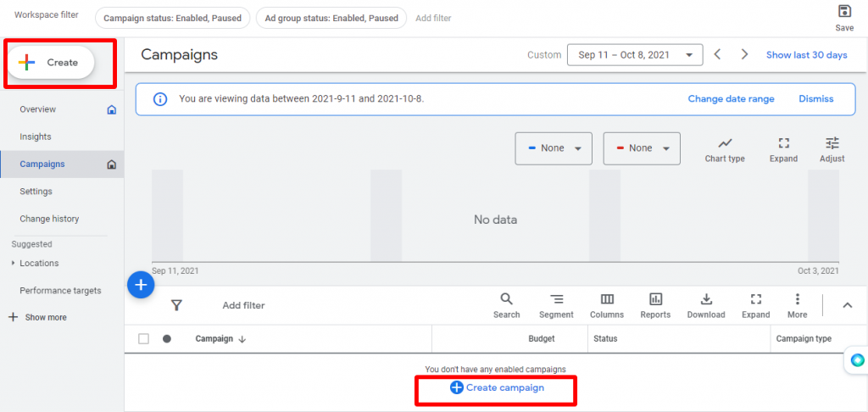Open the red None metric dropdown
Screen dimensions: 868x412
click(642, 148)
